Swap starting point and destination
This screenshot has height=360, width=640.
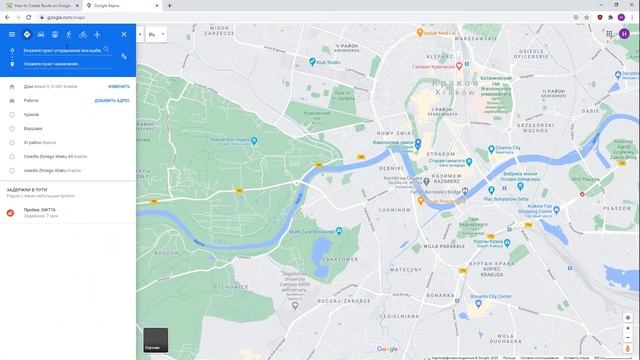(x=124, y=57)
